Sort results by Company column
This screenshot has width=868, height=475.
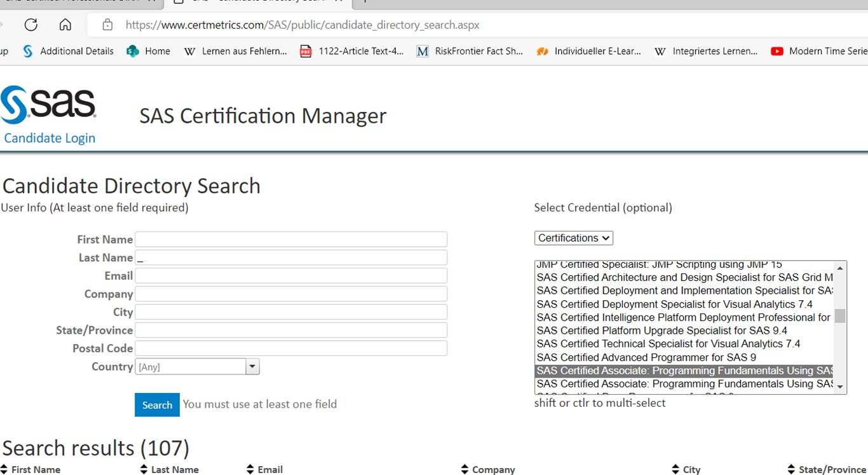pyautogui.click(x=492, y=469)
